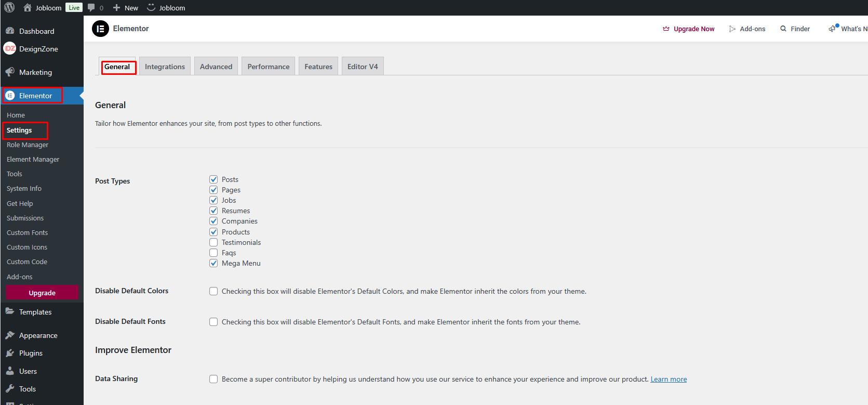The image size is (868, 405).
Task: Open the What's New megaphone icon
Action: 833,29
